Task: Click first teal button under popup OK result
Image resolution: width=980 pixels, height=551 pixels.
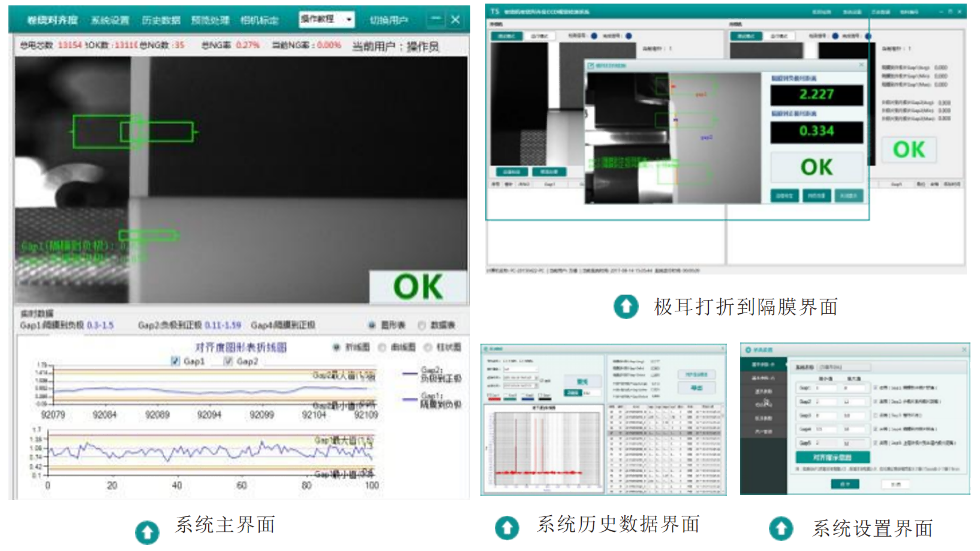Action: tap(784, 196)
